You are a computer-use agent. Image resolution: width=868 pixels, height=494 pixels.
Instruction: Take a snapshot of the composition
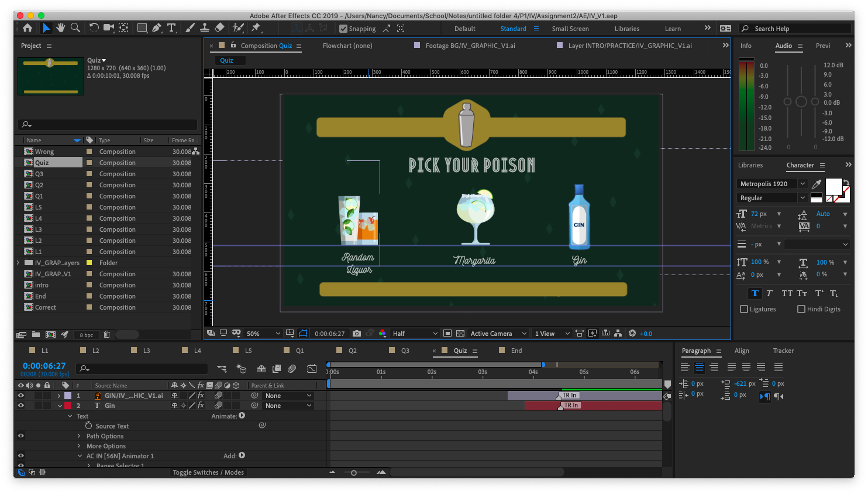tap(357, 333)
